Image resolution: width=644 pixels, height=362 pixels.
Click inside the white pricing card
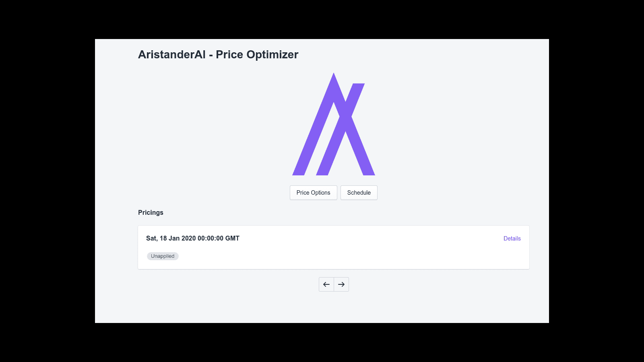tap(334, 247)
